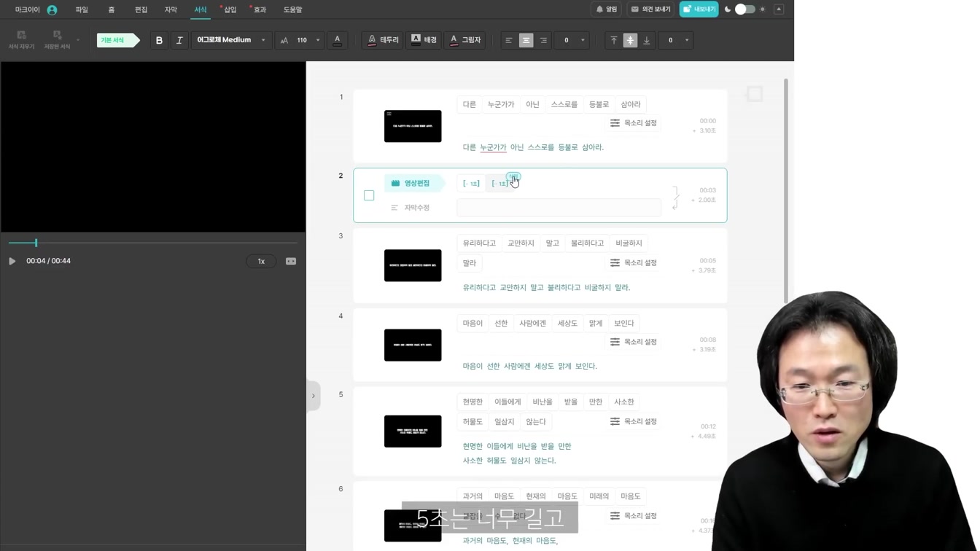This screenshot has height=551, width=980.
Task: Open 알림 notifications
Action: (x=606, y=9)
